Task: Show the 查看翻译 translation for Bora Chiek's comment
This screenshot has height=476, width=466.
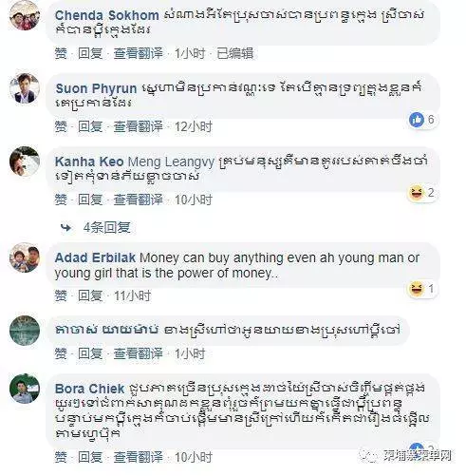Action: pos(139,457)
